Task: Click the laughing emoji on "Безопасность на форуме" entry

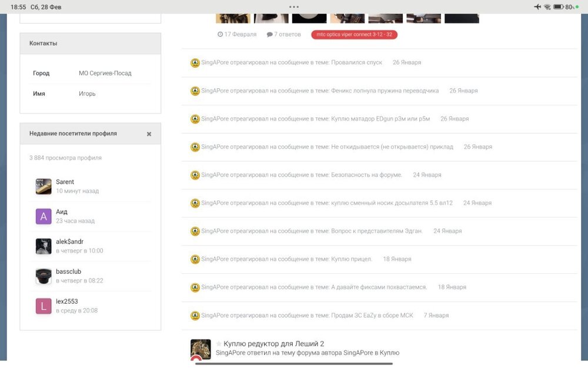Action: (194, 175)
